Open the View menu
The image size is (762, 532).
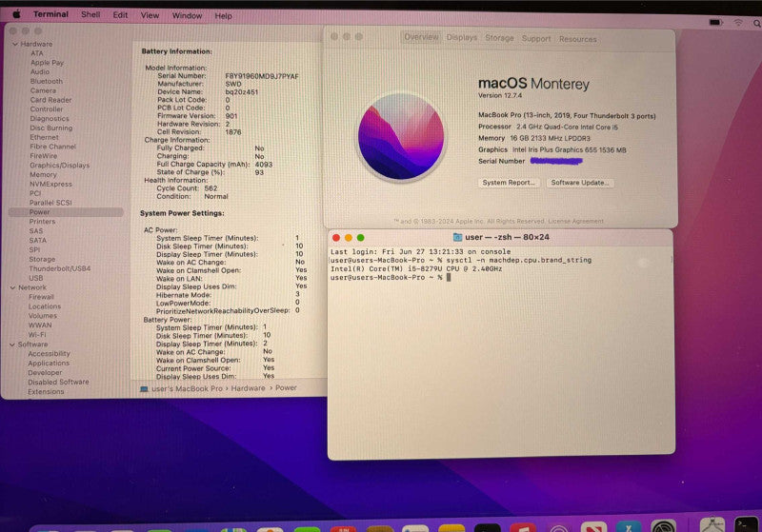pos(150,15)
